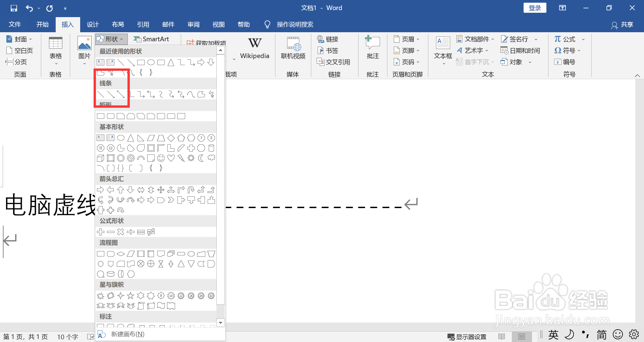Choose the oval in recently used shapes
This screenshot has width=644, height=342.
[x=151, y=62]
